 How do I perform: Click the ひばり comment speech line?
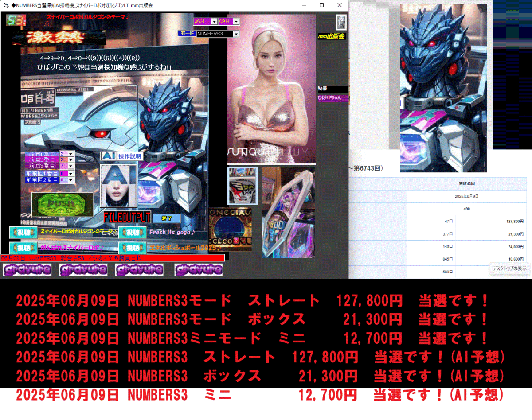[x=105, y=67]
